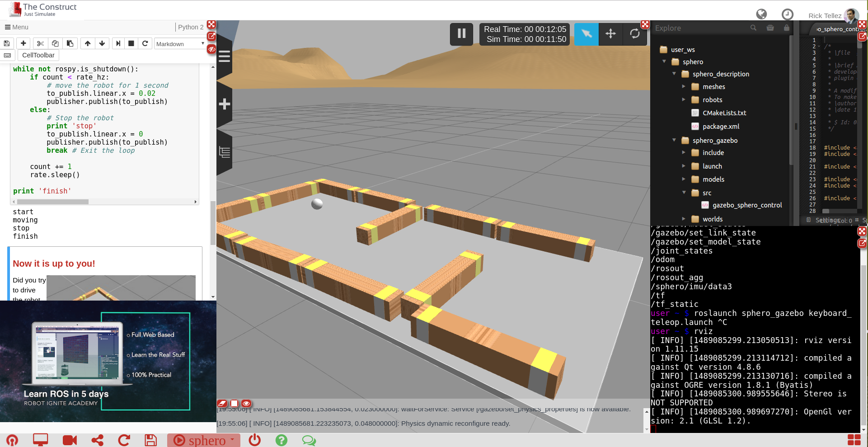Open the keyboard command palette
Viewport: 868px width, 447px height.
point(7,55)
